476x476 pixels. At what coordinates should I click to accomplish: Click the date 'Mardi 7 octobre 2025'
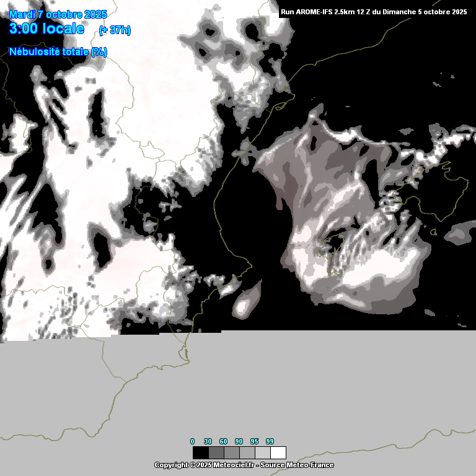pyautogui.click(x=58, y=14)
